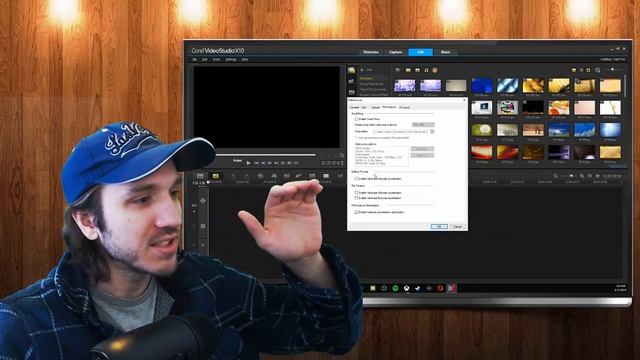The width and height of the screenshot is (640, 360).
Task: Switch to the General tab in Preferences
Action: click(354, 107)
